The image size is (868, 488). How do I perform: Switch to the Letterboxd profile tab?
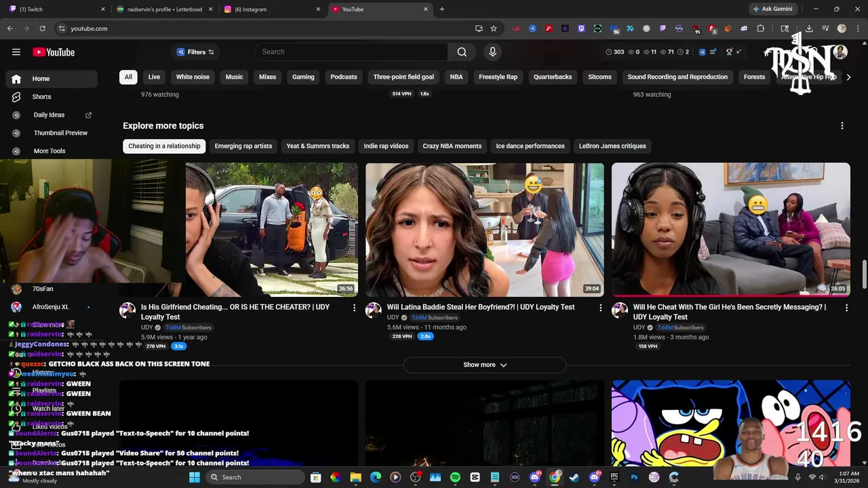point(164,9)
